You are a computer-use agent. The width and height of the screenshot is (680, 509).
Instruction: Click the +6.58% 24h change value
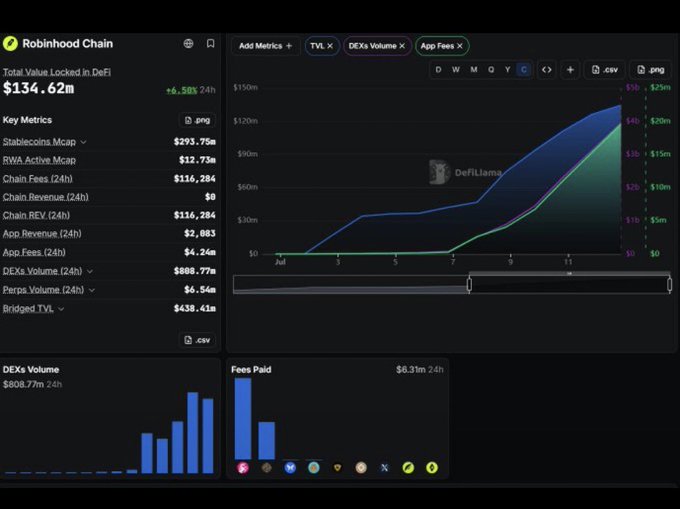point(182,90)
